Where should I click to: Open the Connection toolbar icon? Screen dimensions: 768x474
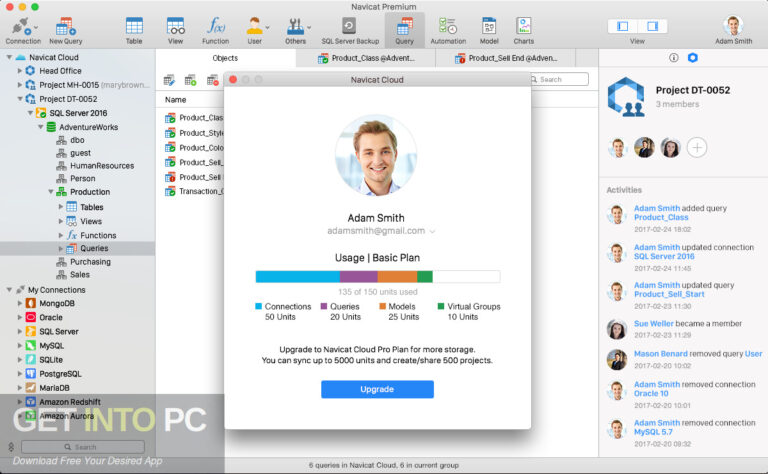(21, 26)
